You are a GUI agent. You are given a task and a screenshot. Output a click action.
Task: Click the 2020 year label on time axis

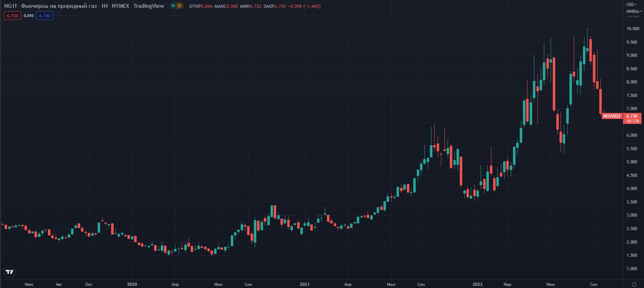132,284
